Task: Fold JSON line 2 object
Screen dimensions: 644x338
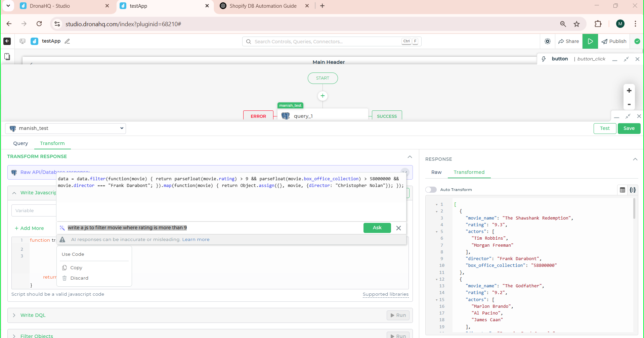Action: coord(437,211)
